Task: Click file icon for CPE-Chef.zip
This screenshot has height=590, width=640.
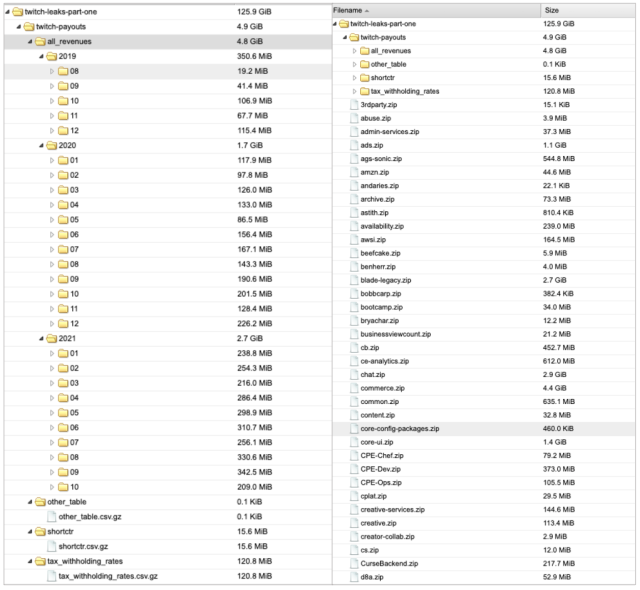Action: 354,455
